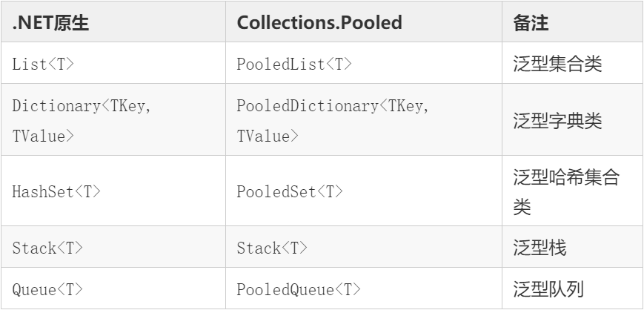Click "TValue>" under the PooledDictionary entry
Viewport: 644px width, 310px height.
268,135
